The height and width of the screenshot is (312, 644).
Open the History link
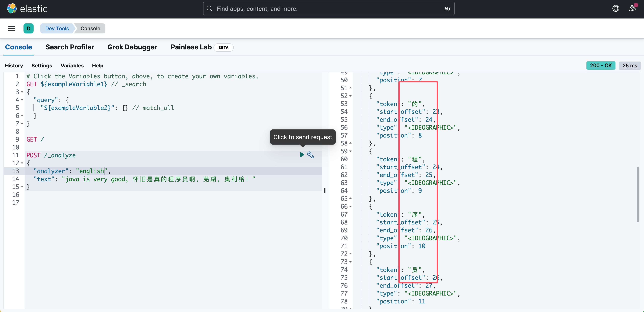(x=14, y=66)
